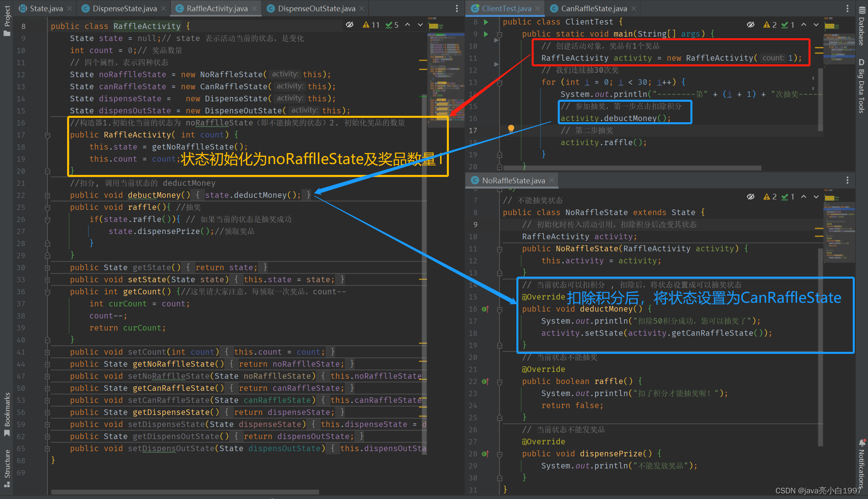Open Bookmarks tool window
The height and width of the screenshot is (499, 868).
pos(7,414)
